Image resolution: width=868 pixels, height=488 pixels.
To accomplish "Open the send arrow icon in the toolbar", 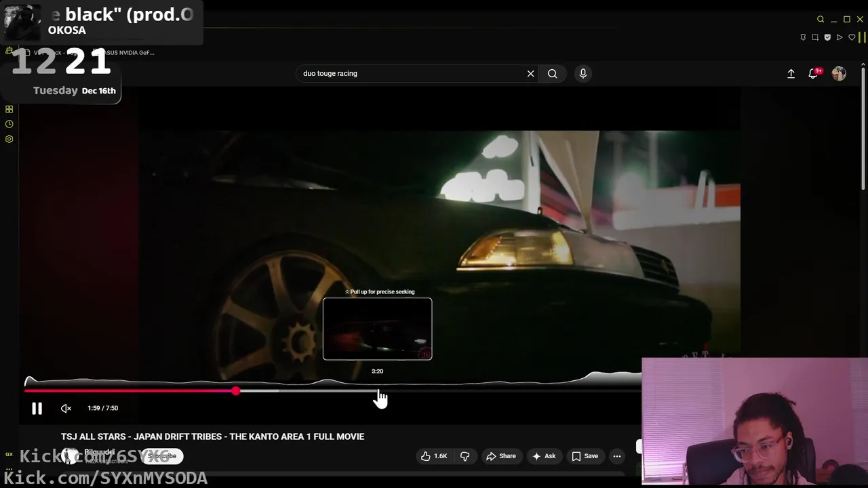I will pos(840,37).
